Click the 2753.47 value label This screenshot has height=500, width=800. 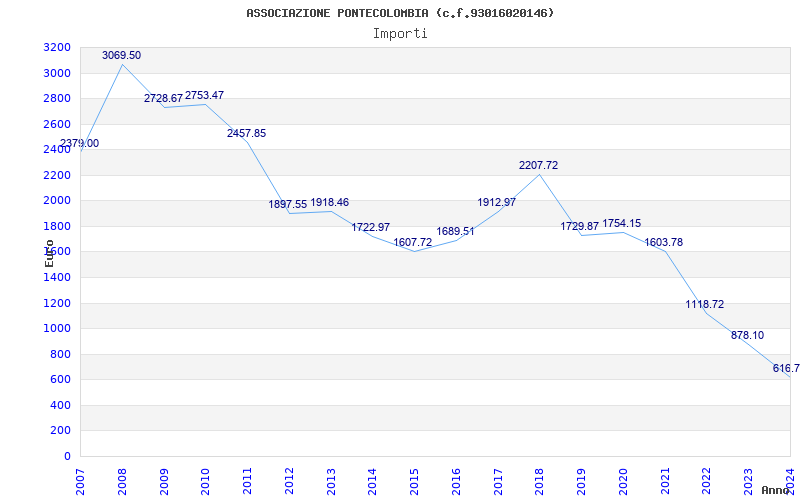click(205, 95)
